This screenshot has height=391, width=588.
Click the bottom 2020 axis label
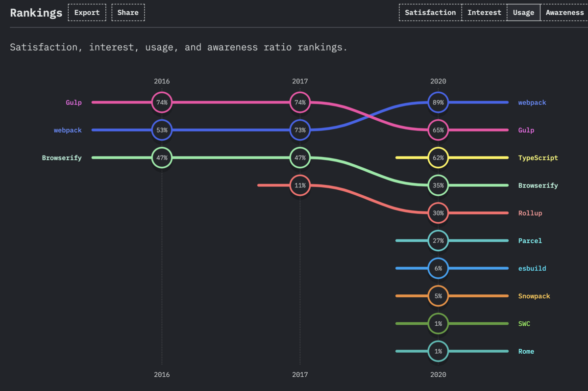tap(438, 374)
